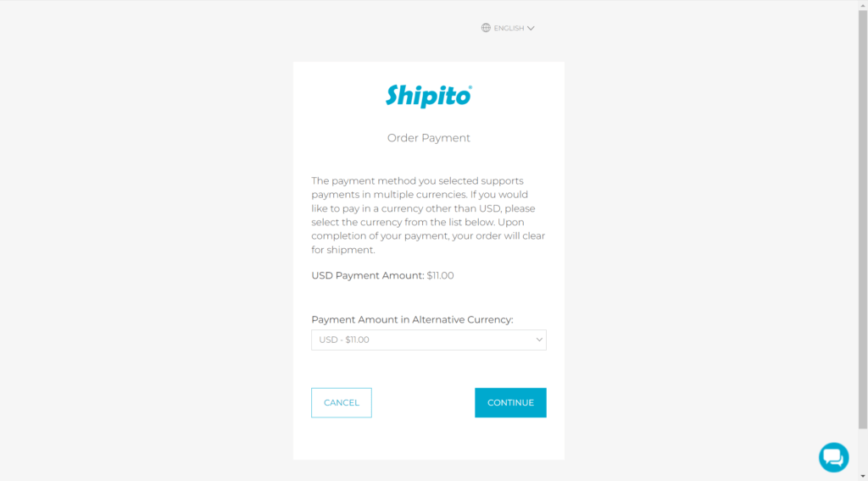868x481 pixels.
Task: Open the ENGLISH language selector
Action: click(508, 28)
